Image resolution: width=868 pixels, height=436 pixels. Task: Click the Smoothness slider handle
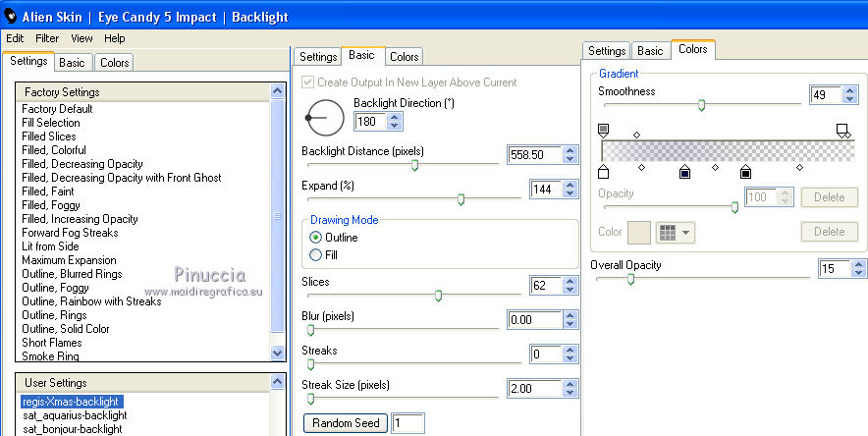point(701,105)
